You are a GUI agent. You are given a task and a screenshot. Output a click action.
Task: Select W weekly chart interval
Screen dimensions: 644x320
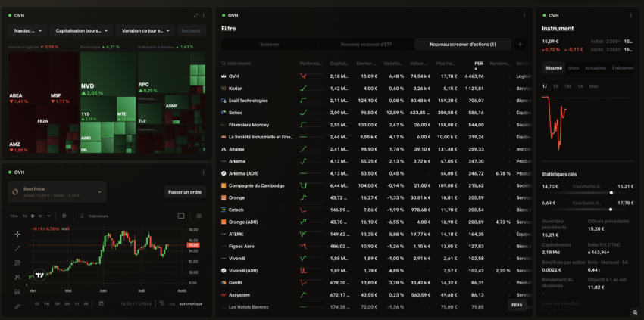(40, 216)
